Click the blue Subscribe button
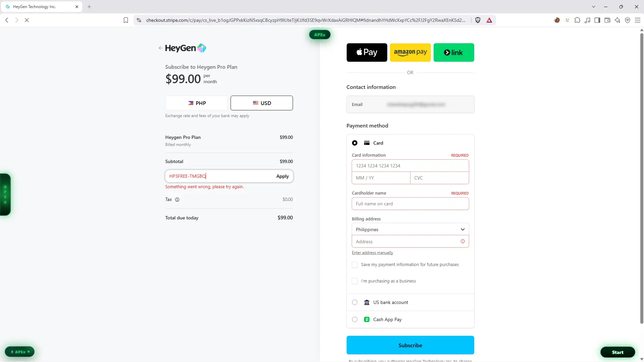Viewport: 644px width, 362px height. pos(410,345)
